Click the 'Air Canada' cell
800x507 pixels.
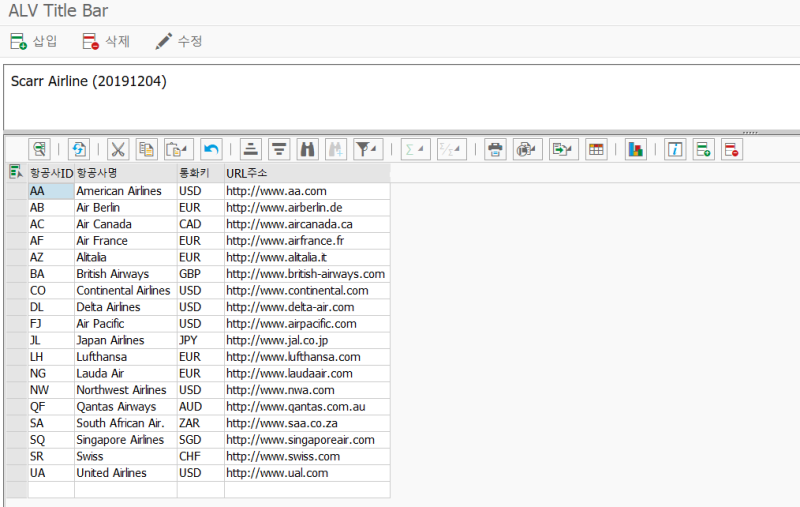coord(126,224)
